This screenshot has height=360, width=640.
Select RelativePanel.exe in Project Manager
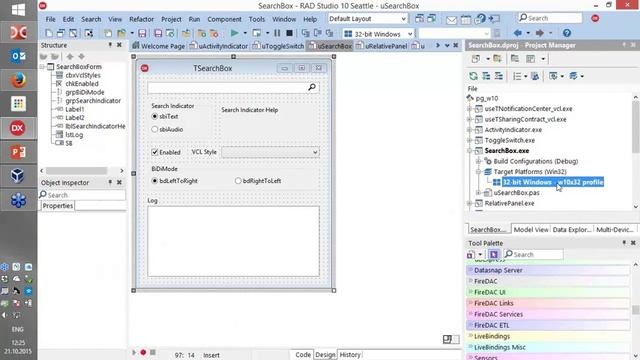(x=509, y=203)
